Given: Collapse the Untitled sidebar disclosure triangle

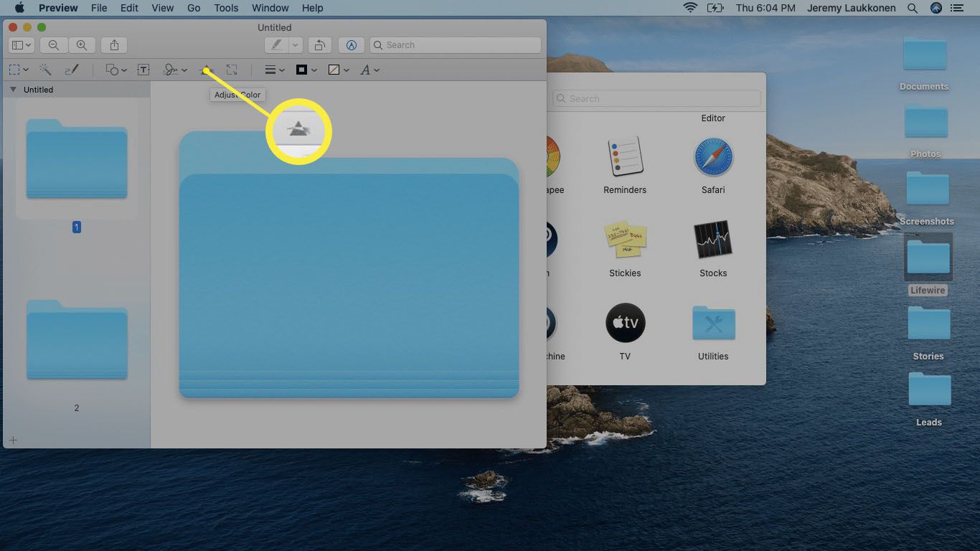Looking at the screenshot, I should pos(13,90).
